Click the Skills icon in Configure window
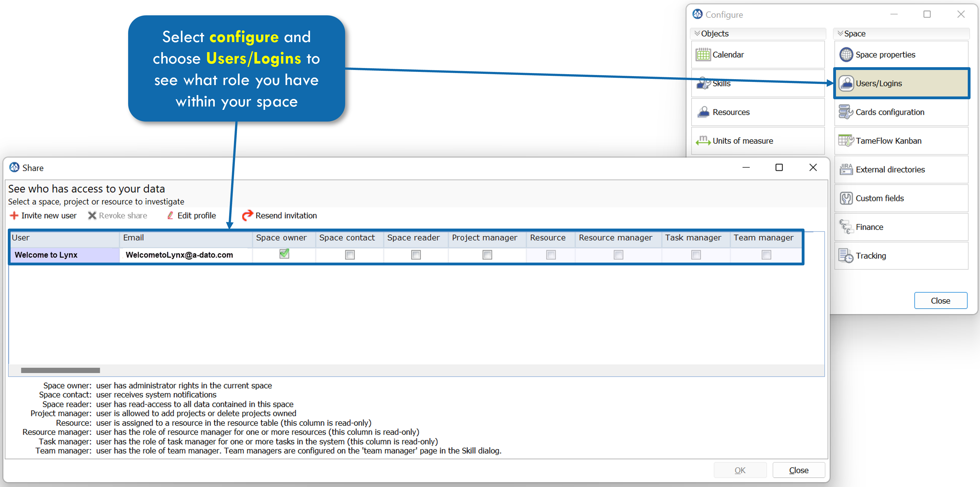Screen dimensions: 980x487 pyautogui.click(x=703, y=83)
